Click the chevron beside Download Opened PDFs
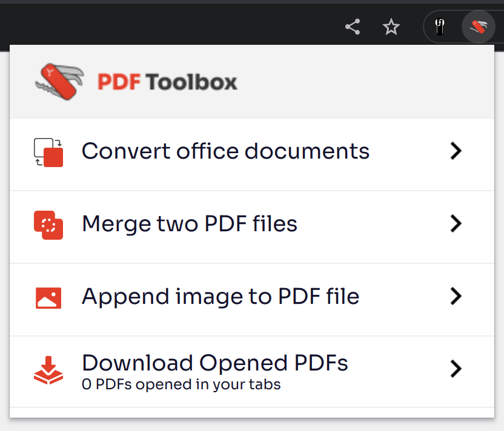 pyautogui.click(x=456, y=369)
